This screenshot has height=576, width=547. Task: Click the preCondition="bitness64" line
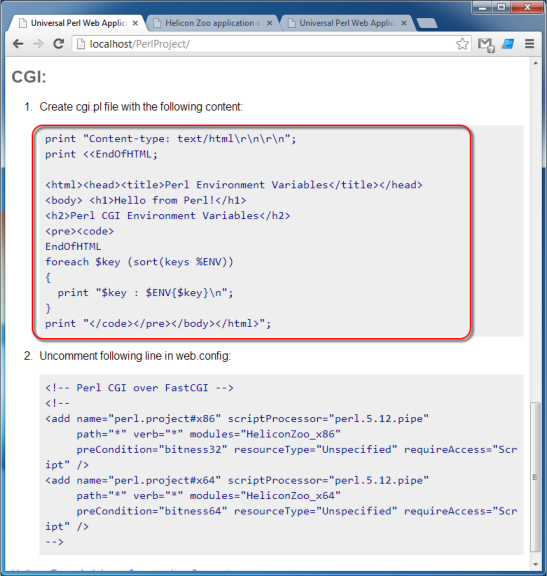tap(297, 511)
